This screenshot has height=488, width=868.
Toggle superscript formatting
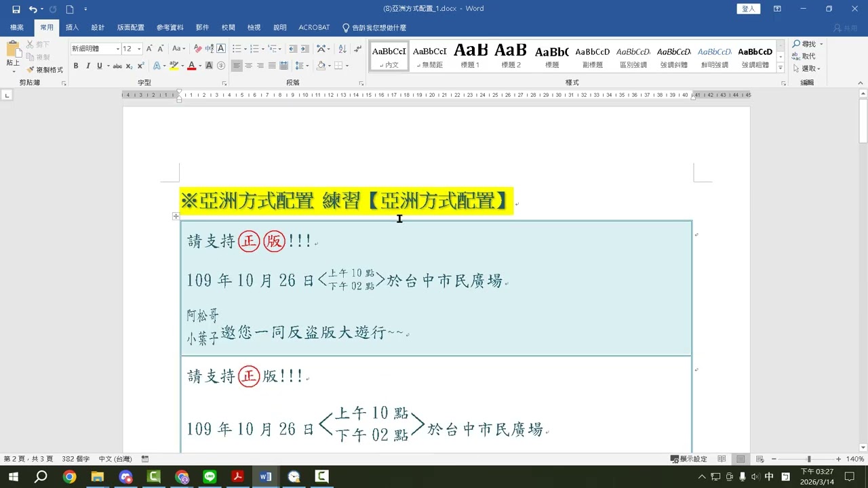(141, 66)
